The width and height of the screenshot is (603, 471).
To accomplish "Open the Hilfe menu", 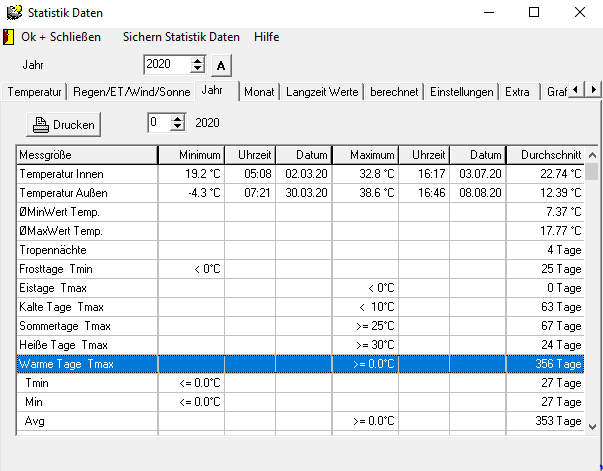I will point(267,37).
